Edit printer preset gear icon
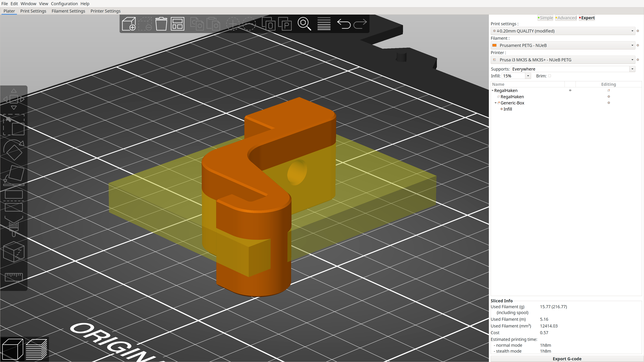The image size is (644, 362). 638,60
